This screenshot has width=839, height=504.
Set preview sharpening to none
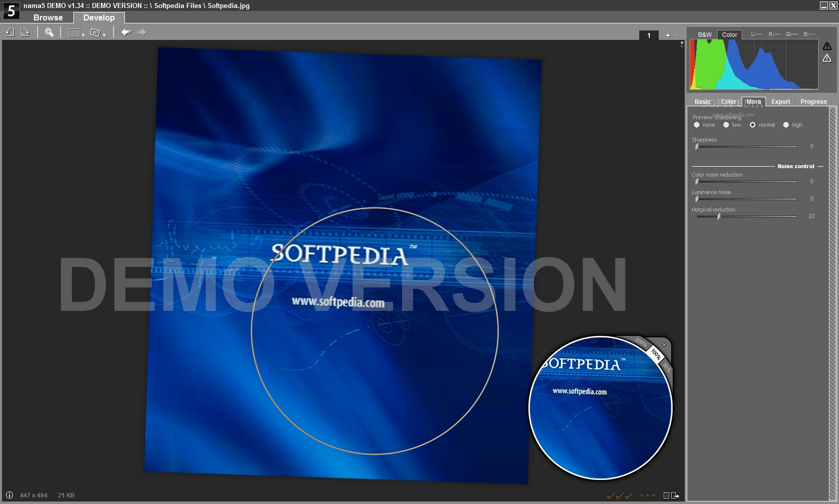click(x=697, y=125)
